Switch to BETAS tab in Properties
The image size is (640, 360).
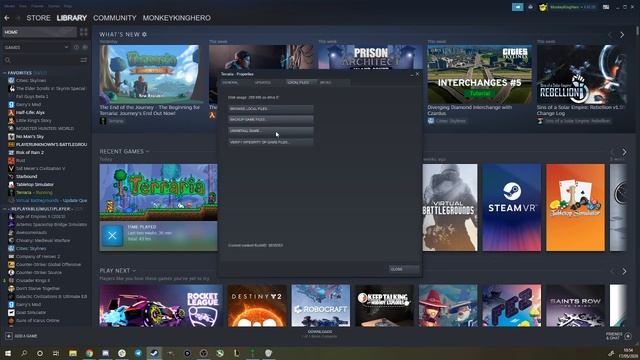coord(333,82)
